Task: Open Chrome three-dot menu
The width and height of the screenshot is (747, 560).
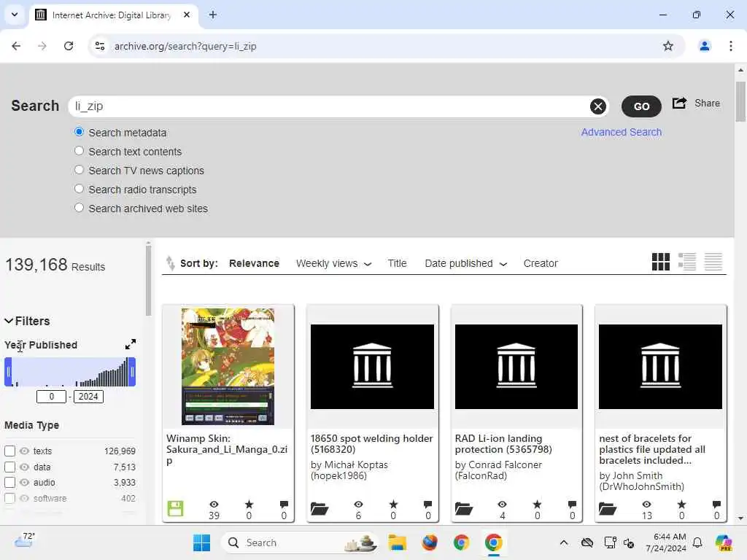Action: 731,46
